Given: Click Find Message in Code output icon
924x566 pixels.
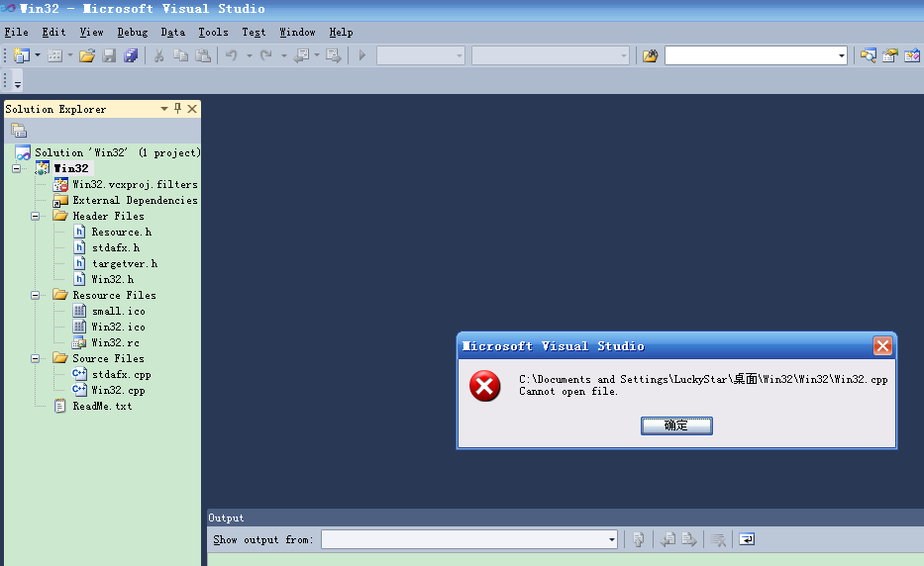Looking at the screenshot, I should tap(638, 539).
